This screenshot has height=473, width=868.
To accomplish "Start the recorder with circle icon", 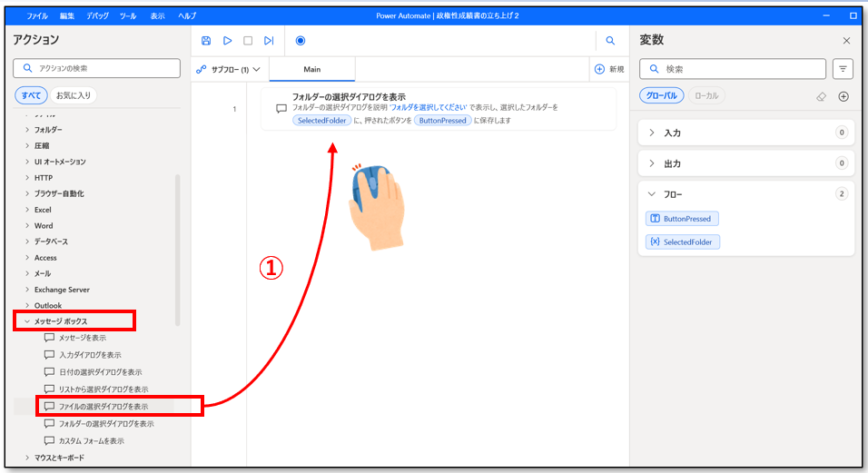I will [301, 41].
